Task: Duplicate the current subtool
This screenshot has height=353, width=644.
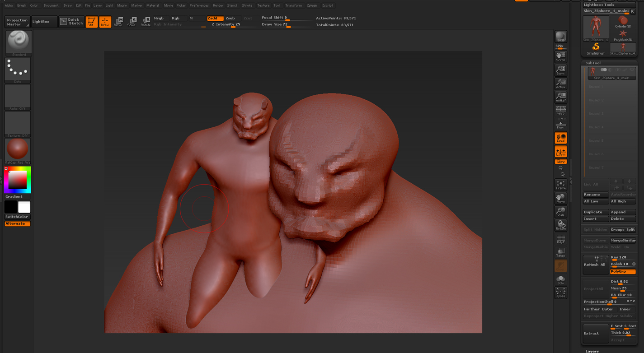Action: click(595, 212)
